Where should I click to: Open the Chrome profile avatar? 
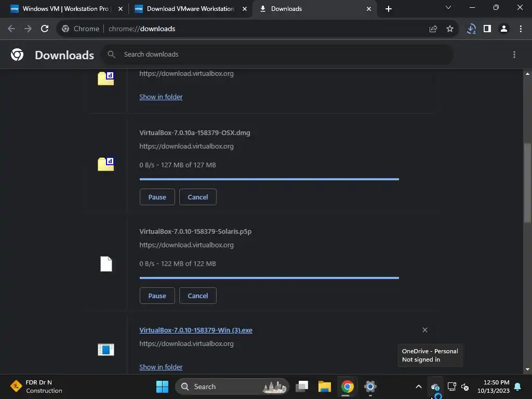[504, 29]
